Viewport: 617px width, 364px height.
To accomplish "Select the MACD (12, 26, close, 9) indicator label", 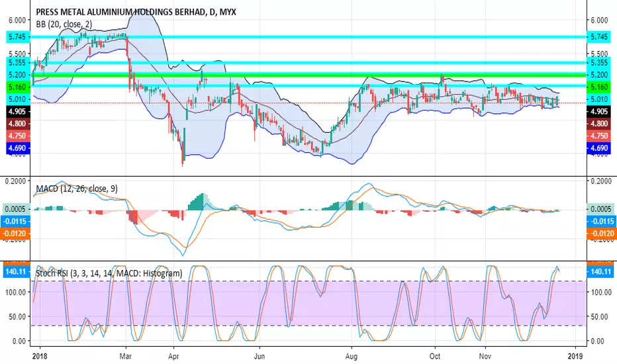I will coord(77,189).
